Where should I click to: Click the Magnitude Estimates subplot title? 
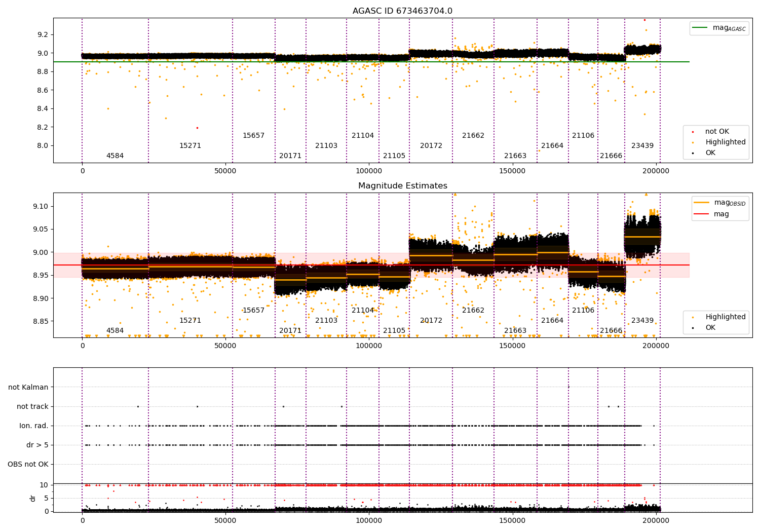pyautogui.click(x=402, y=186)
